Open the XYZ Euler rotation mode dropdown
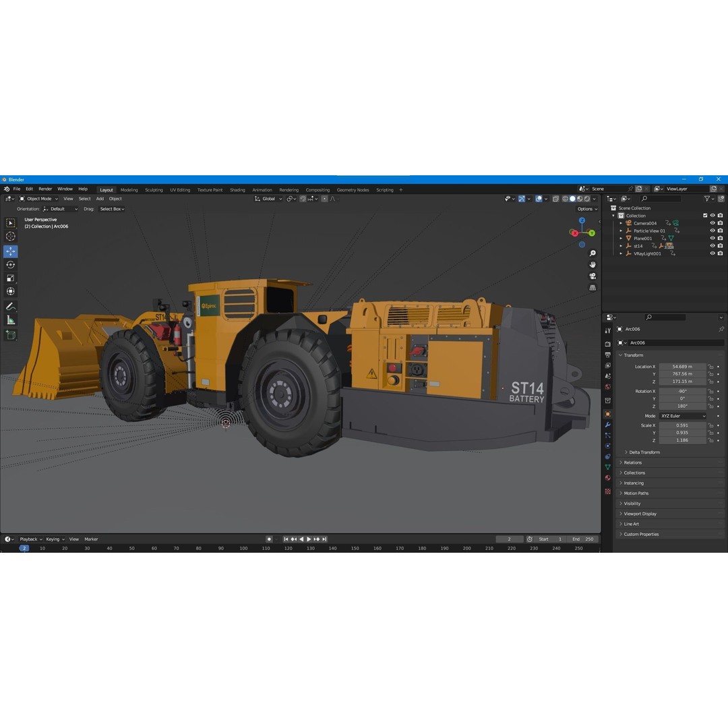The image size is (728, 728). (x=683, y=416)
